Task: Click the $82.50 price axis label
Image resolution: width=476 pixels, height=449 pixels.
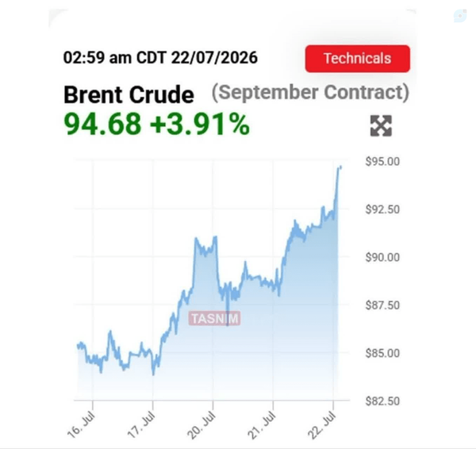Action: coord(382,401)
